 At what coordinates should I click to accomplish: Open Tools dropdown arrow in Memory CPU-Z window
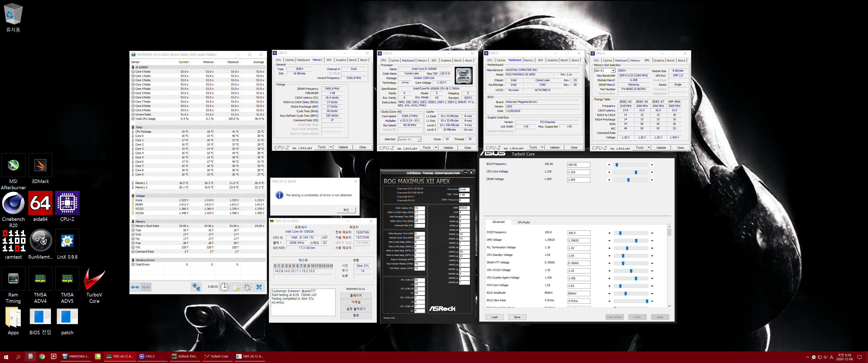[331, 147]
